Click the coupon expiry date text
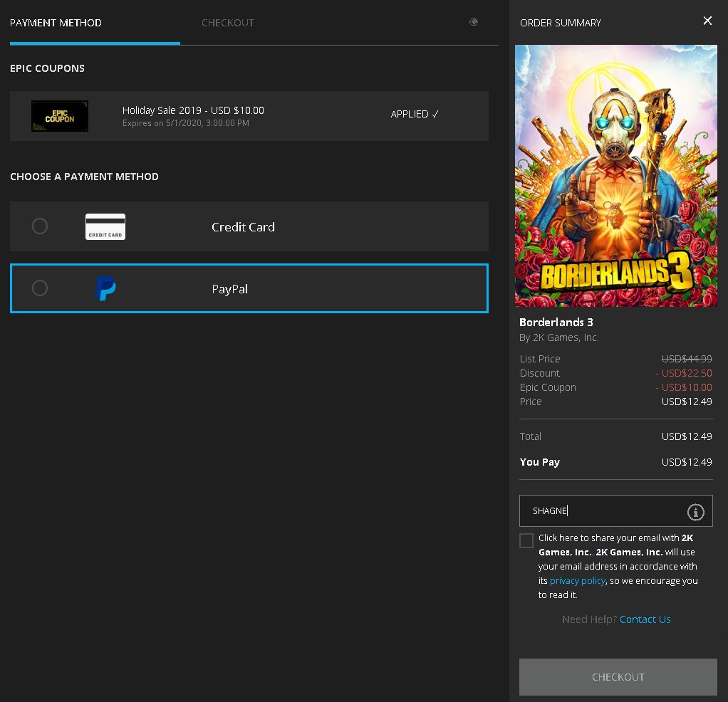The height and width of the screenshot is (702, 728). pos(186,123)
